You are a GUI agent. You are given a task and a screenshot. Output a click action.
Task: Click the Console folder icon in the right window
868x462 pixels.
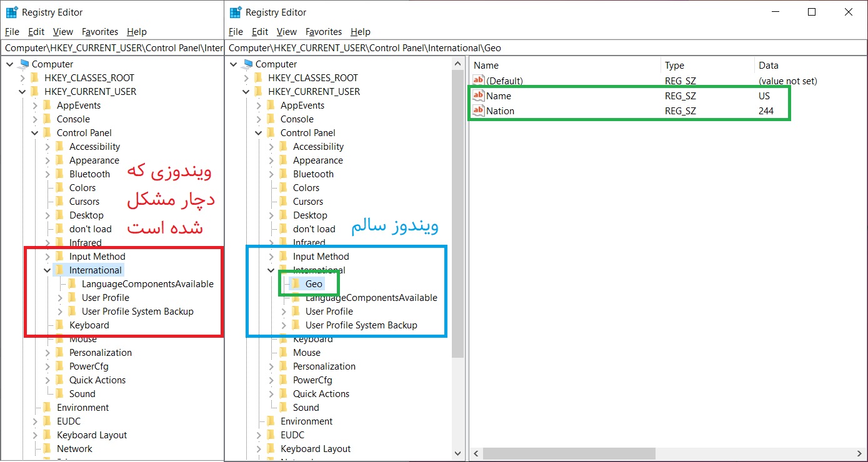272,119
